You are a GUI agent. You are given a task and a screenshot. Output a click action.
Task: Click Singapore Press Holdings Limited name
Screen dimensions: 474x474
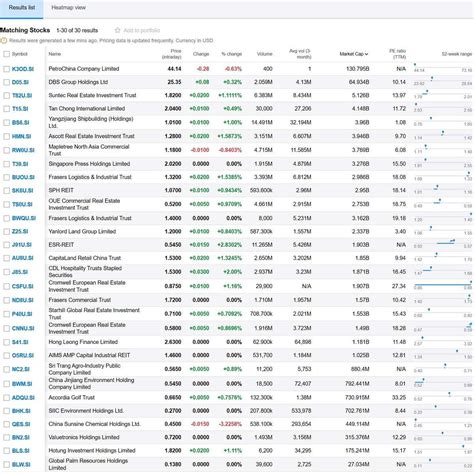(x=89, y=164)
